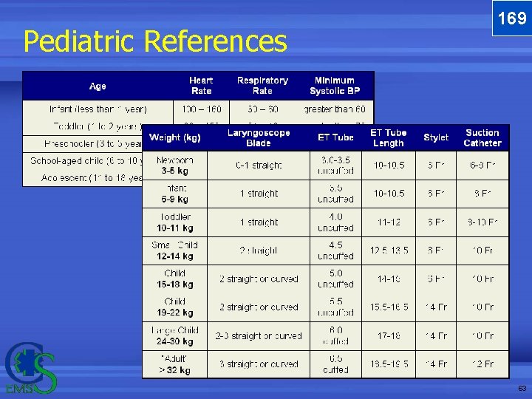Click the 3 straight or curved cell
Image resolution: width=532 pixels, height=399 pixels.
259,364
